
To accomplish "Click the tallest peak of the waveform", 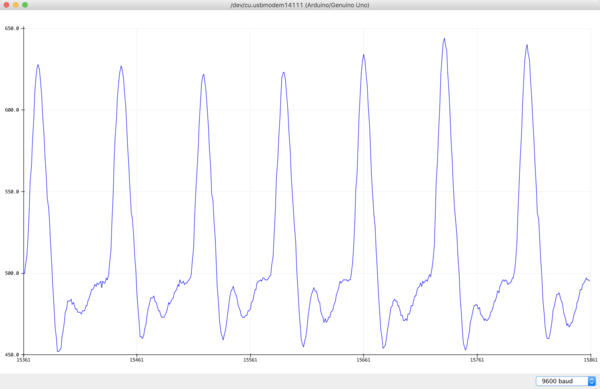I will coord(444,39).
